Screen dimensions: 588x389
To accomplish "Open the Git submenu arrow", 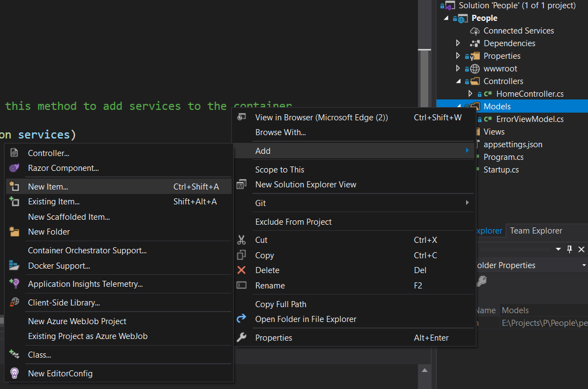I will (467, 203).
